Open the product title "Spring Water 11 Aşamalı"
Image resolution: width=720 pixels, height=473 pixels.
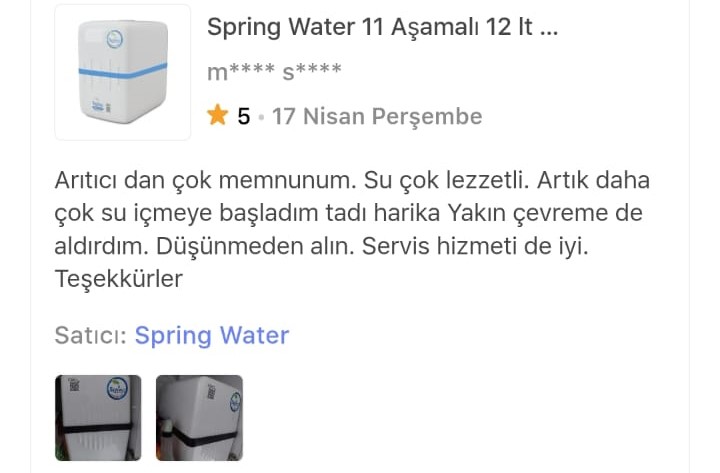click(x=382, y=28)
